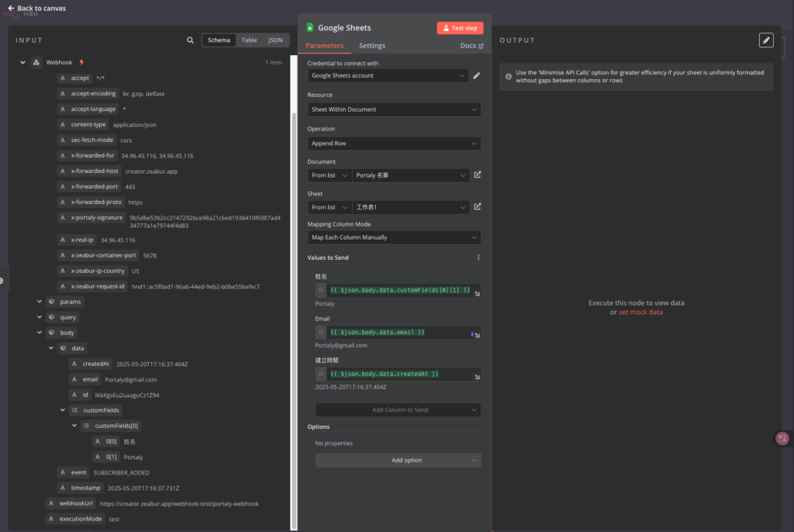The width and height of the screenshot is (794, 532).
Task: Select the id schema field
Action: [80, 395]
